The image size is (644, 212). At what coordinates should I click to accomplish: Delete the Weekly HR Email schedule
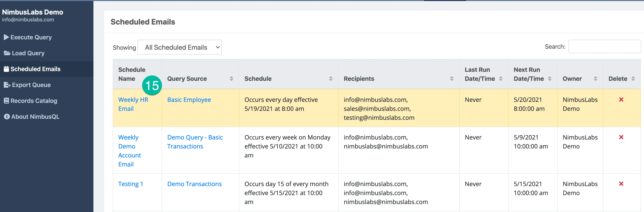(x=621, y=100)
